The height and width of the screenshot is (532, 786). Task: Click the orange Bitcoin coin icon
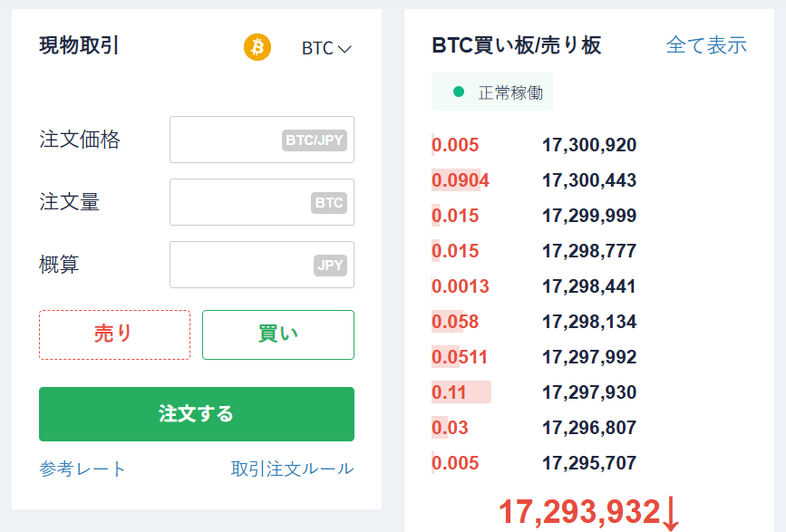[x=257, y=47]
